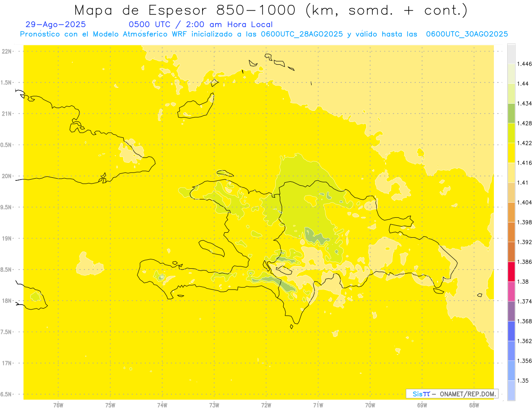Click the time text '0500 UTC / 2:00 am Hora Local'
Screen dimensions: 532x411
tap(201, 25)
